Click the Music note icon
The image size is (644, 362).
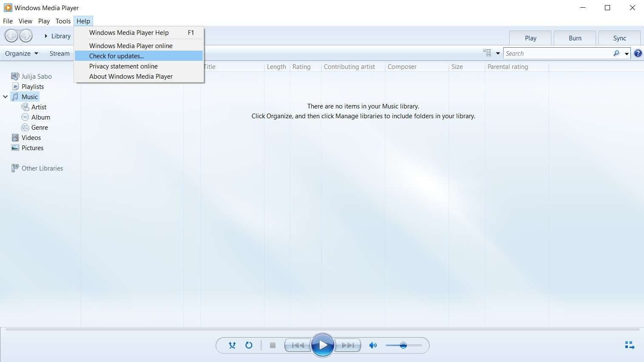pos(15,97)
